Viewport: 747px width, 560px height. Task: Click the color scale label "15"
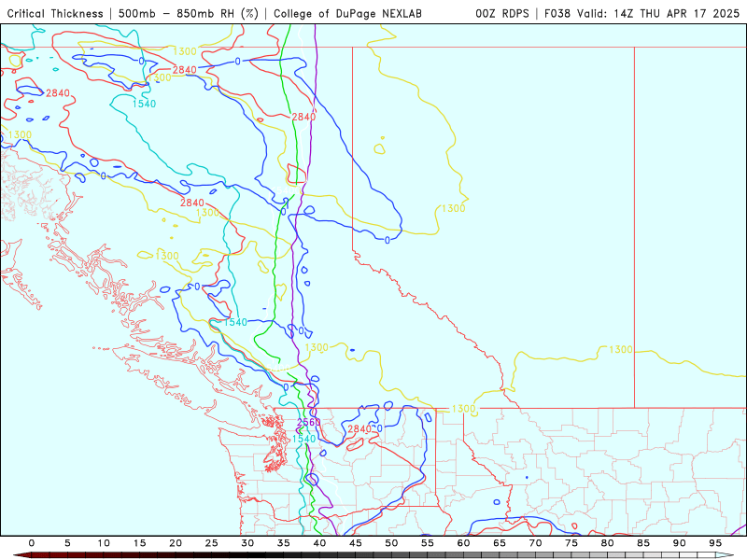tap(139, 543)
